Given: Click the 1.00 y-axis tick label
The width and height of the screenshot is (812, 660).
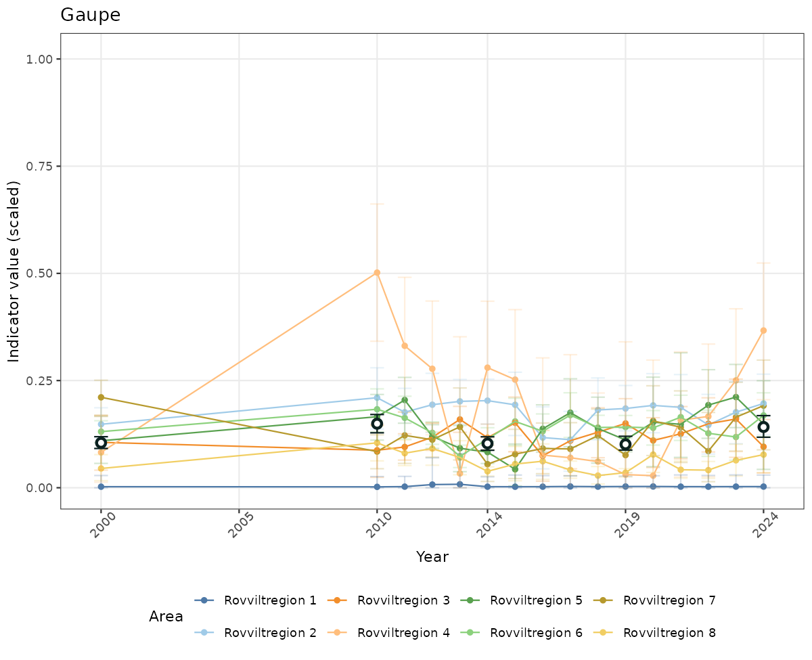Looking at the screenshot, I should click(x=39, y=60).
